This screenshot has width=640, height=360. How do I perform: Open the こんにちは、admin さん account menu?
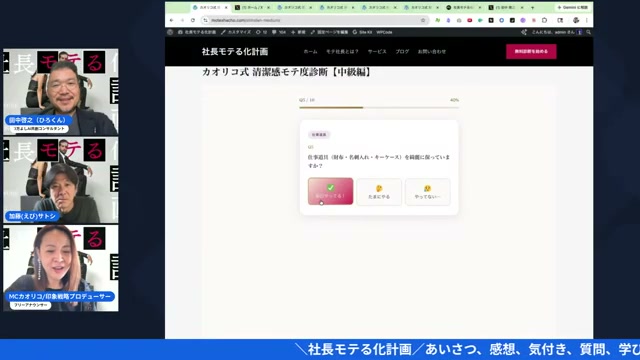tap(556, 32)
